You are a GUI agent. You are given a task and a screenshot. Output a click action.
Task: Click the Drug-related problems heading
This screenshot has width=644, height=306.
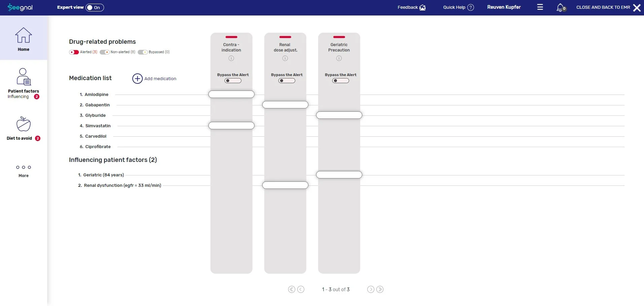pos(102,42)
